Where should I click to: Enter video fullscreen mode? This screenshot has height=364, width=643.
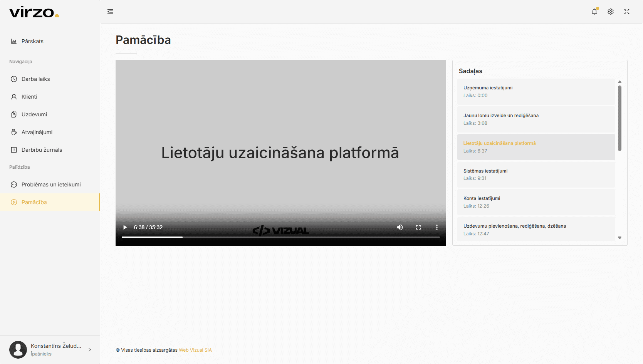(x=418, y=227)
